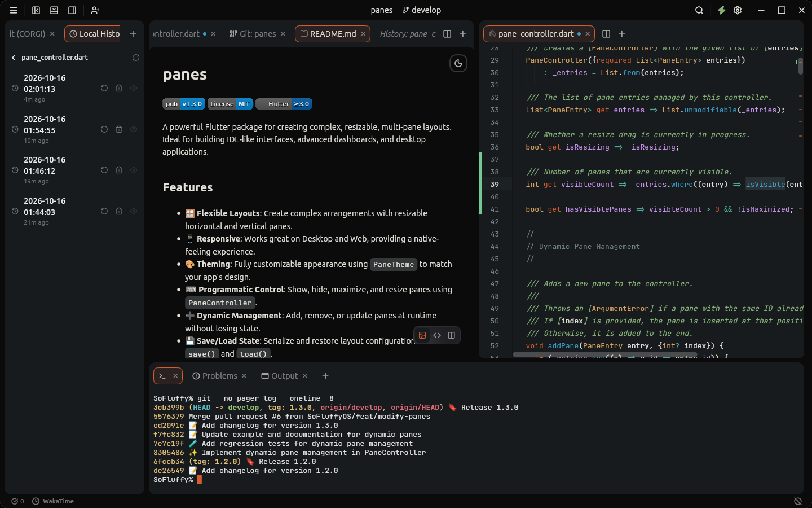
Task: Open the search icon in title bar
Action: coord(699,10)
